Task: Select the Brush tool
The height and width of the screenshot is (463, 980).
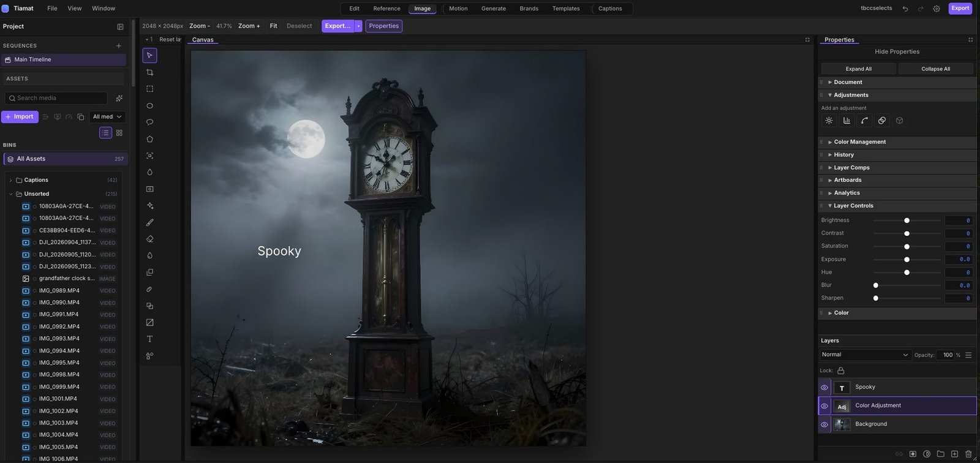Action: coord(149,222)
